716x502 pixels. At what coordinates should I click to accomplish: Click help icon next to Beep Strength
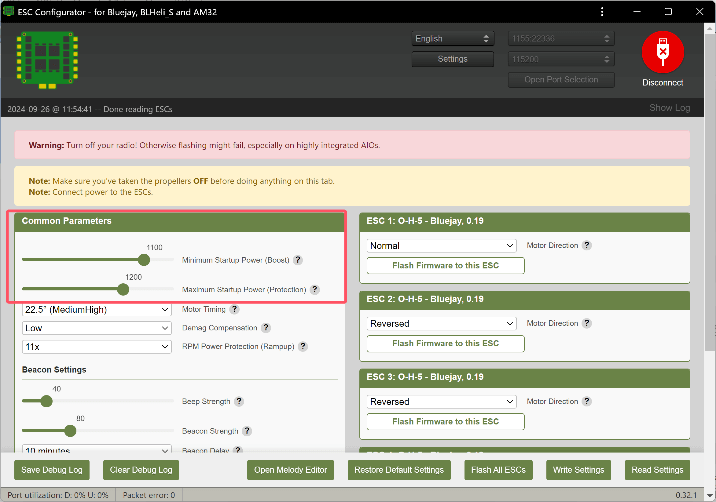pyautogui.click(x=237, y=402)
